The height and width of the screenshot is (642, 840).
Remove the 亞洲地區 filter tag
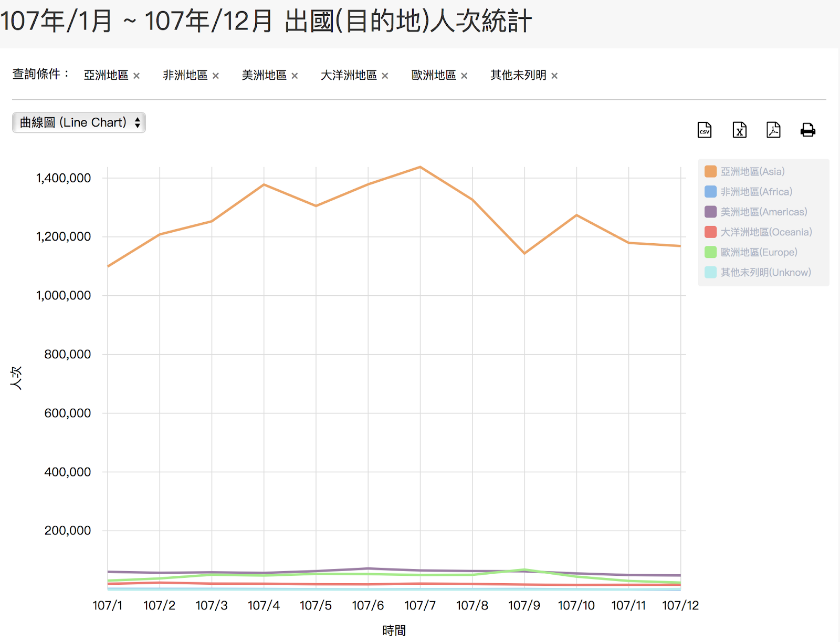[x=136, y=76]
